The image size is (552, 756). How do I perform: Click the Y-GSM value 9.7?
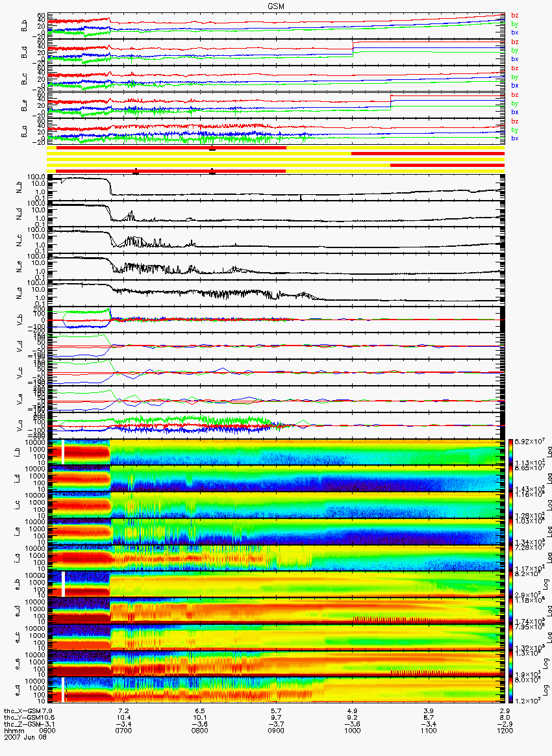276,718
